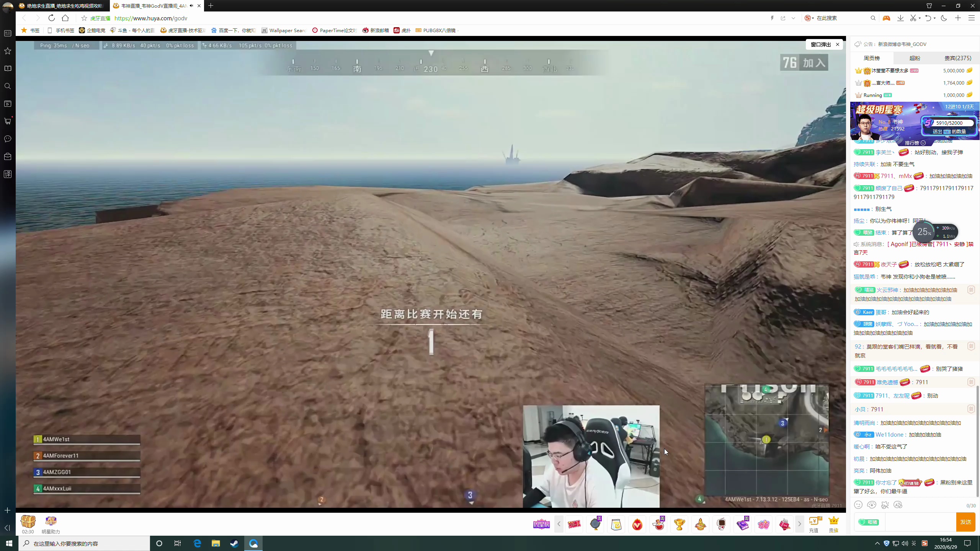Toggle night mode moon icon
The height and width of the screenshot is (551, 980).
[x=944, y=18]
